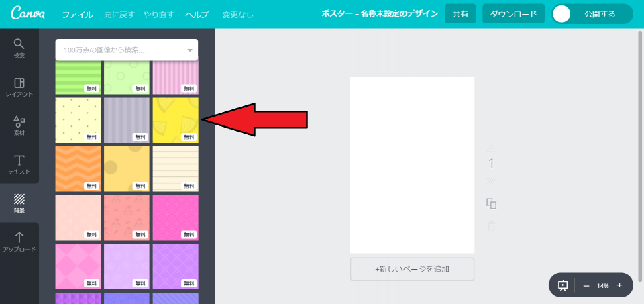Select purple circle-grid background
Screen dimensions: 644x304
pyautogui.click(x=175, y=266)
